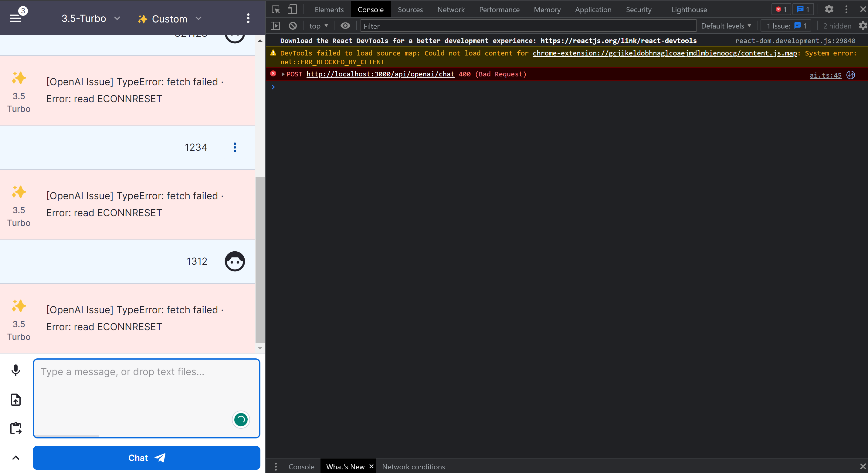Image resolution: width=868 pixels, height=473 pixels.
Task: Switch to the Network tab
Action: click(x=451, y=9)
